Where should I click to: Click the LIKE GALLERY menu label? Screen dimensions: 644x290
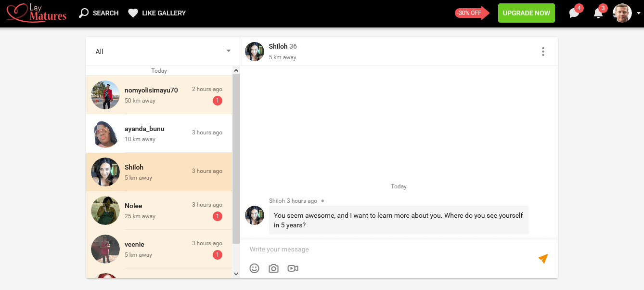click(x=164, y=13)
